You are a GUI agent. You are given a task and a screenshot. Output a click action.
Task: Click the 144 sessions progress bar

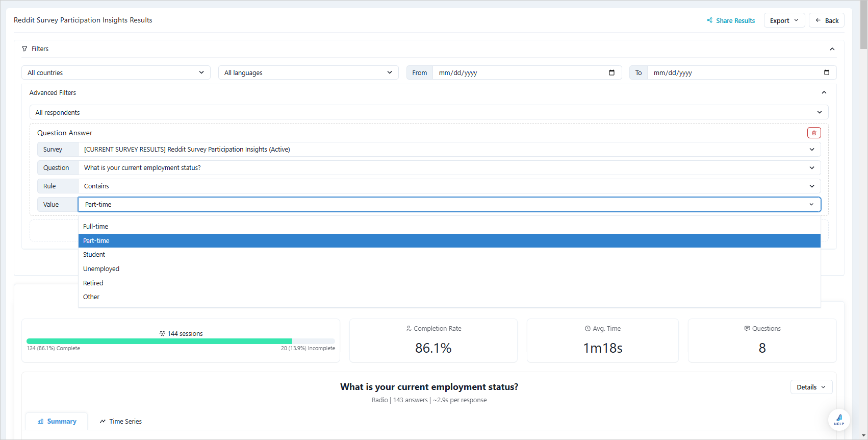point(181,341)
